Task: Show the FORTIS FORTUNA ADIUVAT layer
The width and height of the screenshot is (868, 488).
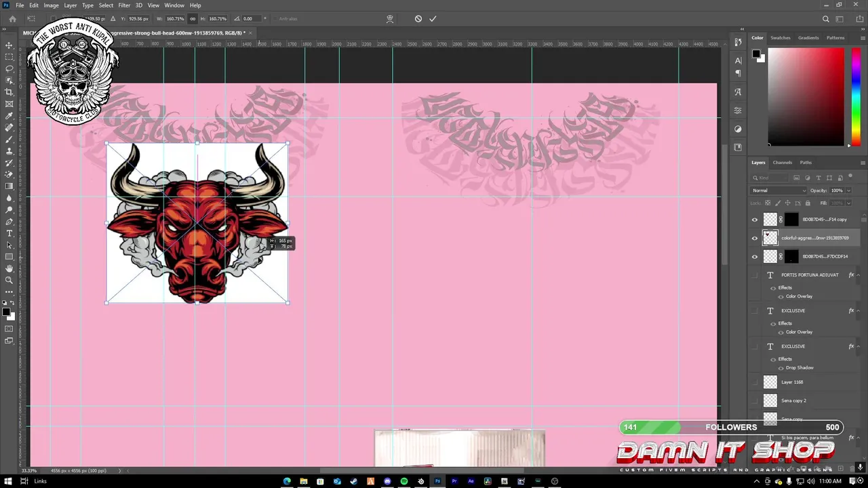Action: pos(755,275)
